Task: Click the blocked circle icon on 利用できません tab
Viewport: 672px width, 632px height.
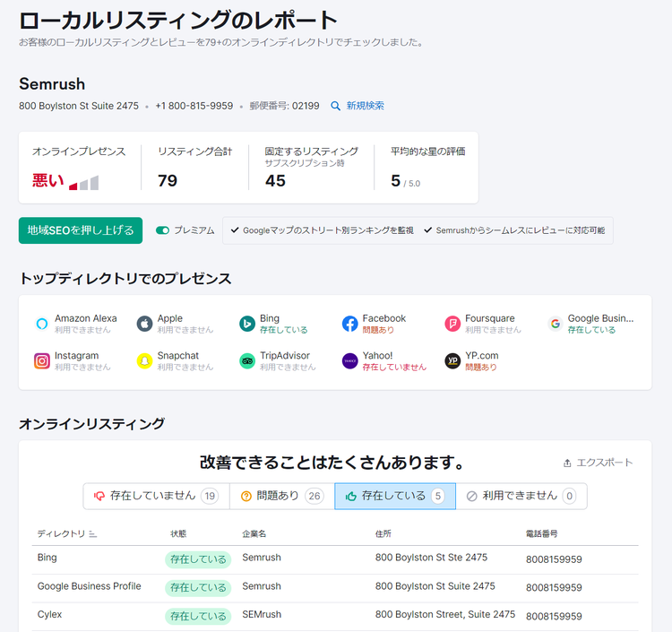Action: click(471, 496)
